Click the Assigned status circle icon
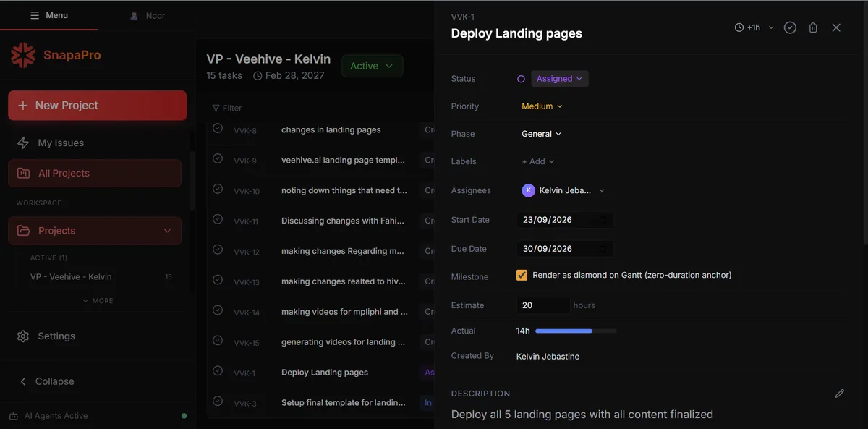868x429 pixels. (x=521, y=79)
